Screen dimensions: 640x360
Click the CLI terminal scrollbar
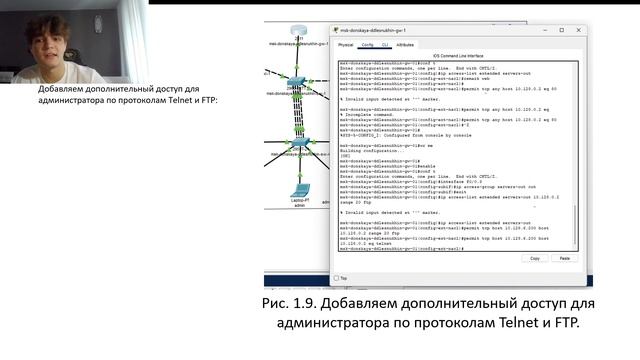tap(575, 224)
